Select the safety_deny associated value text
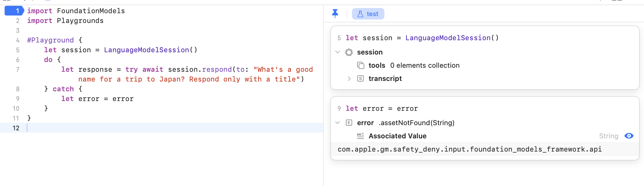 pos(470,149)
